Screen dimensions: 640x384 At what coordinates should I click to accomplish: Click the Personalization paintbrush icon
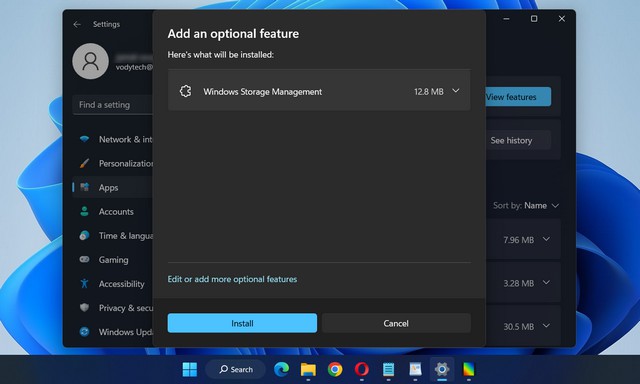click(84, 163)
